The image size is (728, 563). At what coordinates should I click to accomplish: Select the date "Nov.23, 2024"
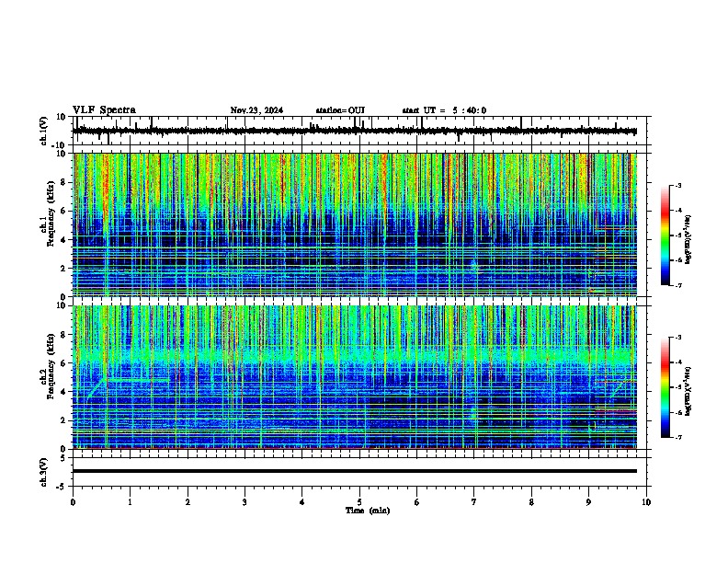[x=256, y=110]
